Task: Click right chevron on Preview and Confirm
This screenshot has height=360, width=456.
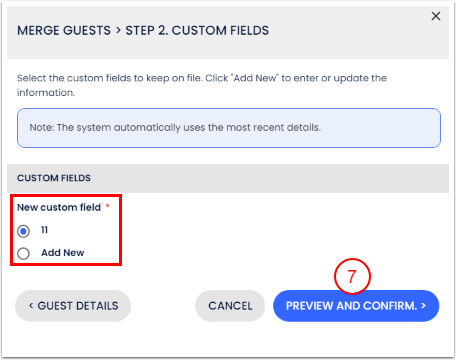Action: click(x=424, y=305)
